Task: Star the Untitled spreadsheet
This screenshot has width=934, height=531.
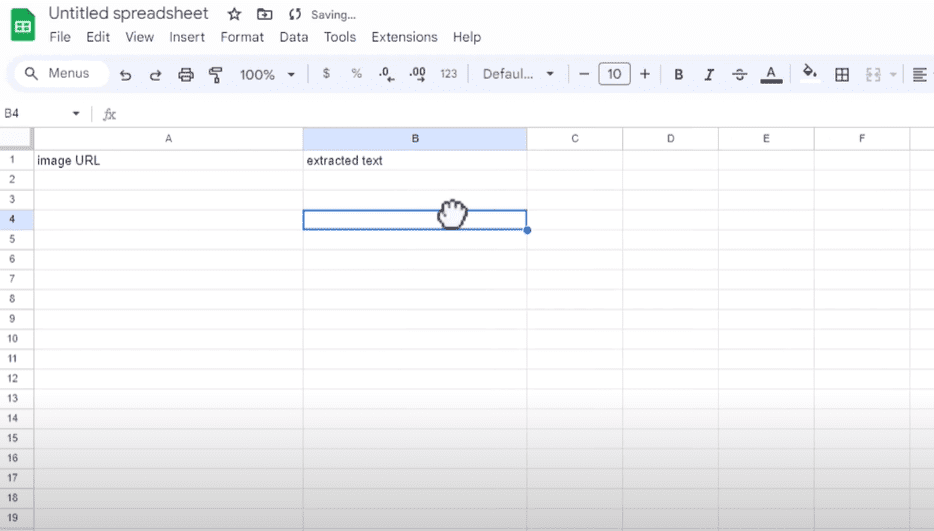Action: click(x=234, y=14)
